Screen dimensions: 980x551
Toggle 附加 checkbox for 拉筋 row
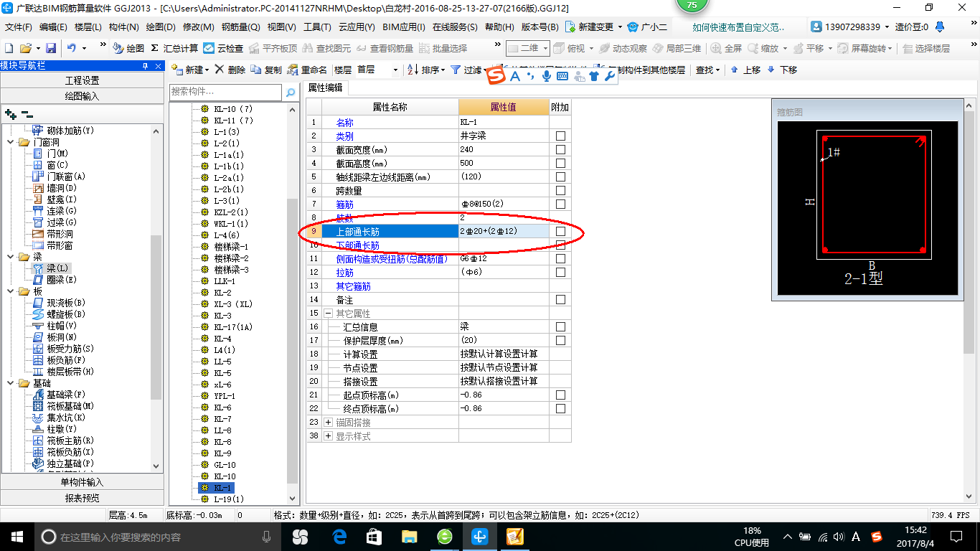[x=560, y=272]
